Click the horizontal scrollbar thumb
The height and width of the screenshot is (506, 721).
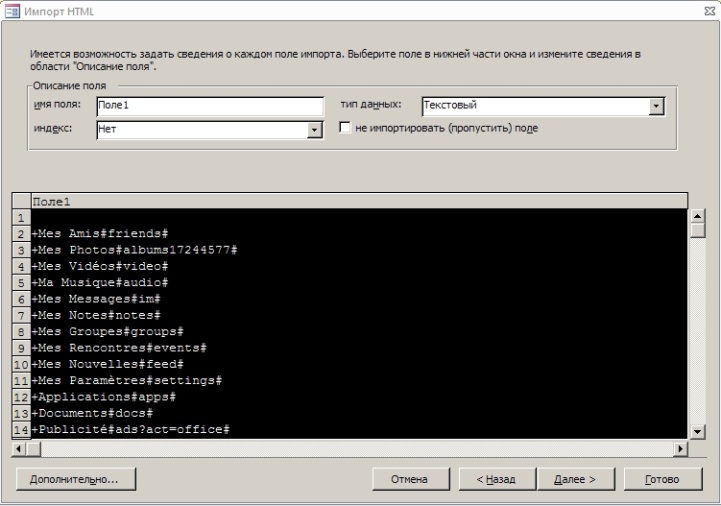tap(34, 448)
